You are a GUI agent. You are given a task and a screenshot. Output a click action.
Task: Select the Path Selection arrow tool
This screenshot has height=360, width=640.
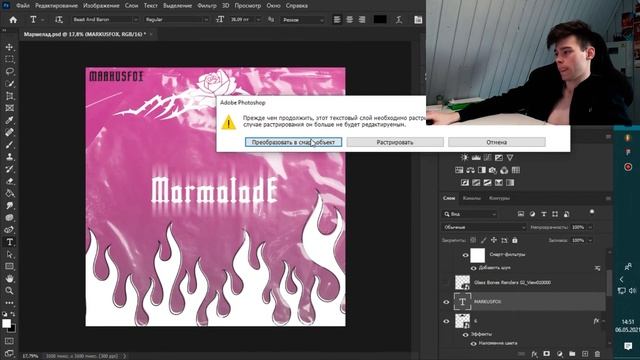9,254
